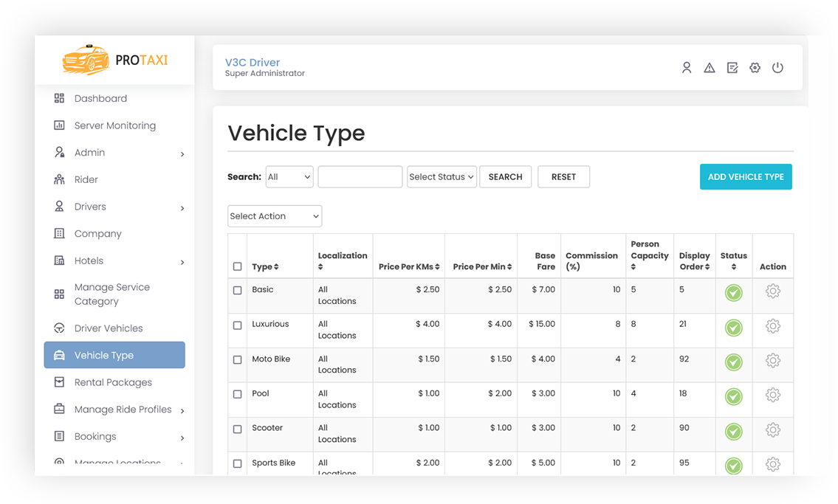The image size is (838, 504).
Task: Open Dashboard from sidebar
Action: (100, 98)
